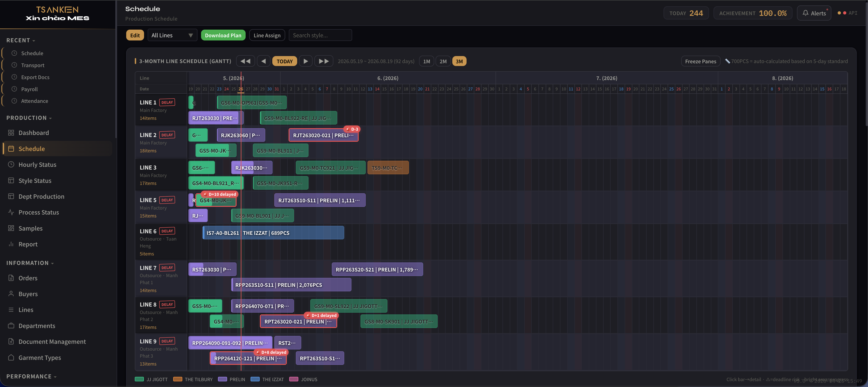Open the Dashboard grid icon

pyautogui.click(x=11, y=133)
